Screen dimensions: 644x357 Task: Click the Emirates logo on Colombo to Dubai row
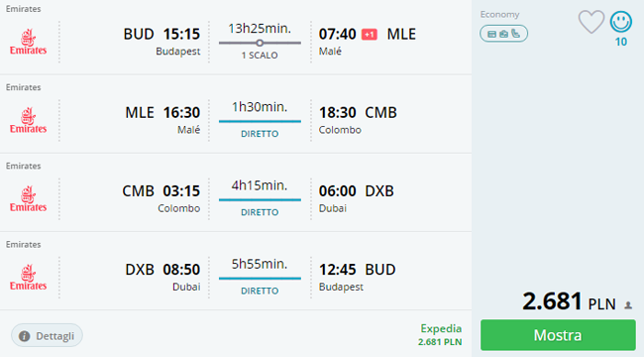28,198
